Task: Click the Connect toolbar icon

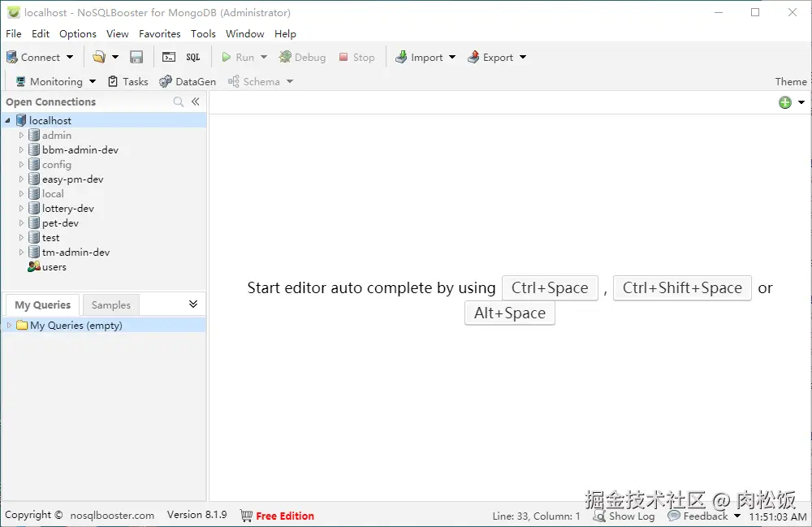Action: (12, 58)
